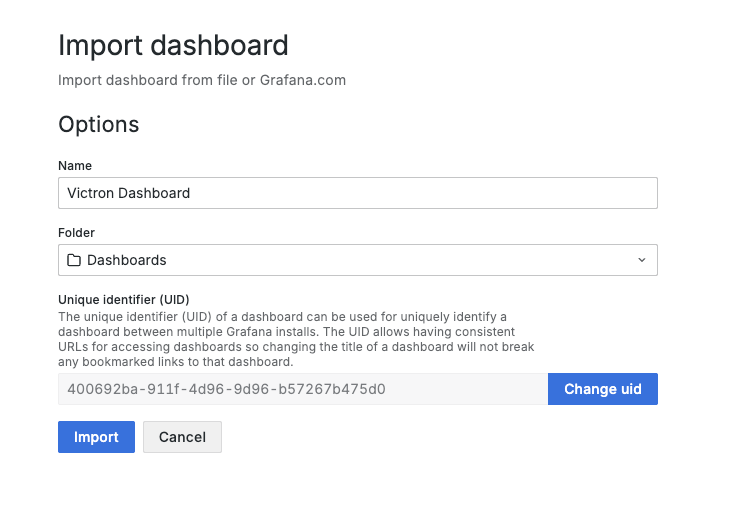Click the folder icon beside Dashboards
The width and height of the screenshot is (729, 510).
[x=74, y=260]
